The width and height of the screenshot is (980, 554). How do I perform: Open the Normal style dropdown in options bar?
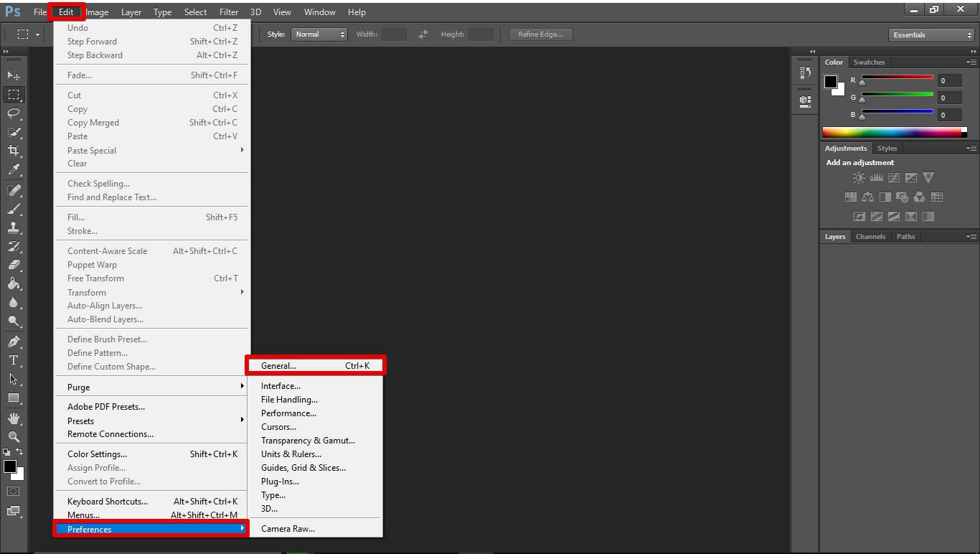[x=319, y=34]
